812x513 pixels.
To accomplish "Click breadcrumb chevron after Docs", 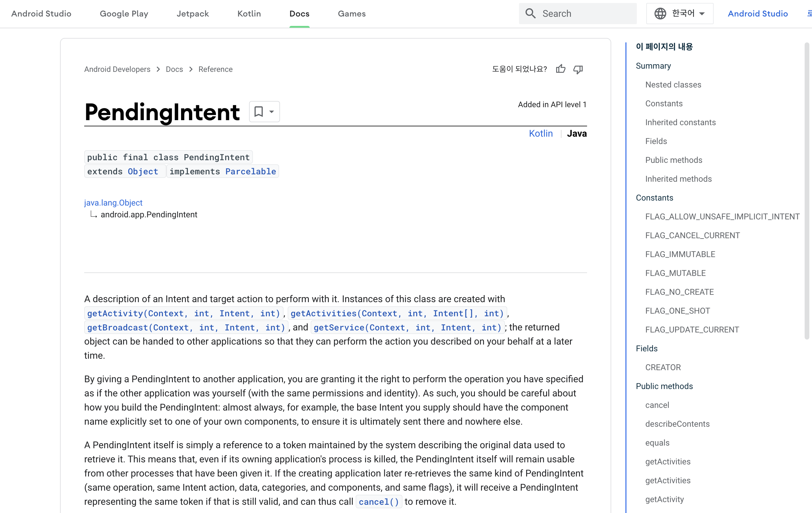I will [191, 69].
